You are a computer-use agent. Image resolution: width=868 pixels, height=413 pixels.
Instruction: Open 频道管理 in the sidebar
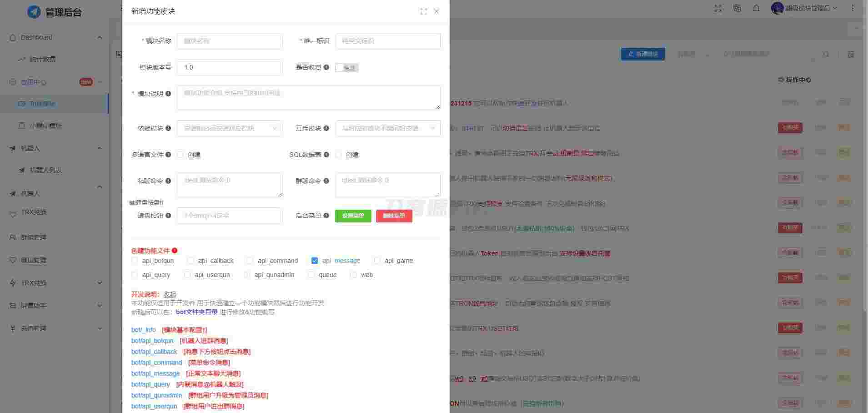point(34,260)
